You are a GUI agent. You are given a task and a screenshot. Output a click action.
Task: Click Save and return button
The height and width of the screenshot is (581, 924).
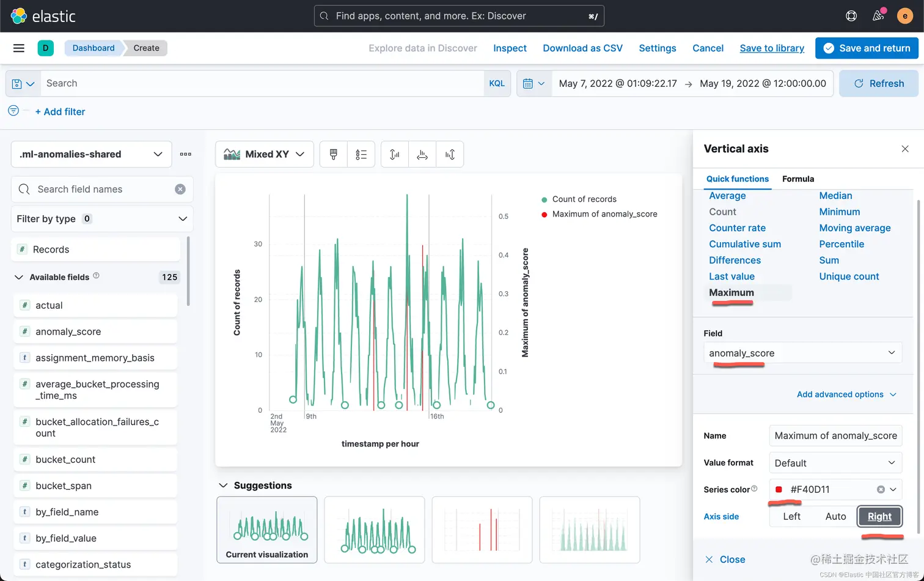click(x=867, y=48)
